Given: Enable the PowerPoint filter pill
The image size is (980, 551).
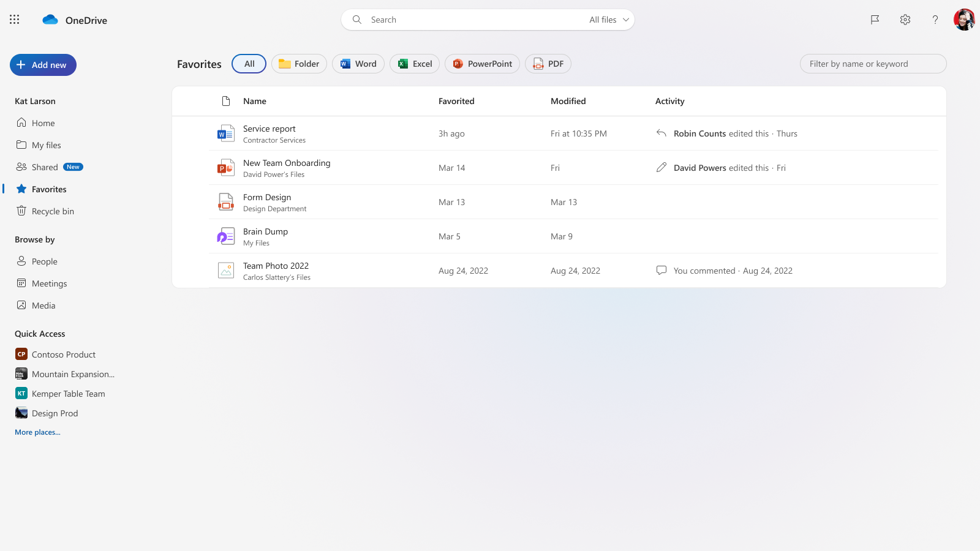Looking at the screenshot, I should click(482, 63).
